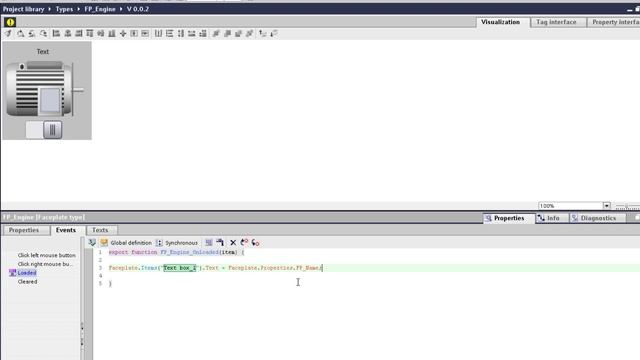
Task: Click Align right edges toolbar icon
Action: point(79,33)
